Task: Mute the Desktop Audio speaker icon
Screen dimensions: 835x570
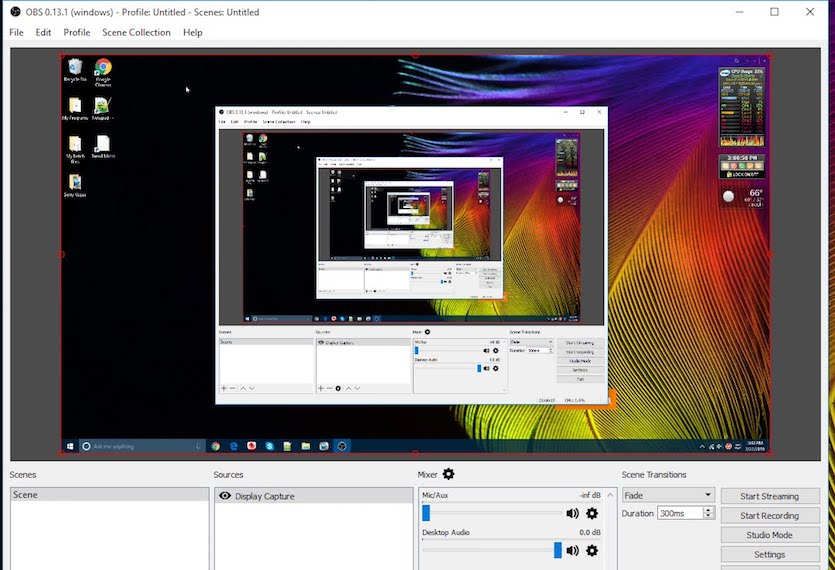Action: tap(572, 550)
